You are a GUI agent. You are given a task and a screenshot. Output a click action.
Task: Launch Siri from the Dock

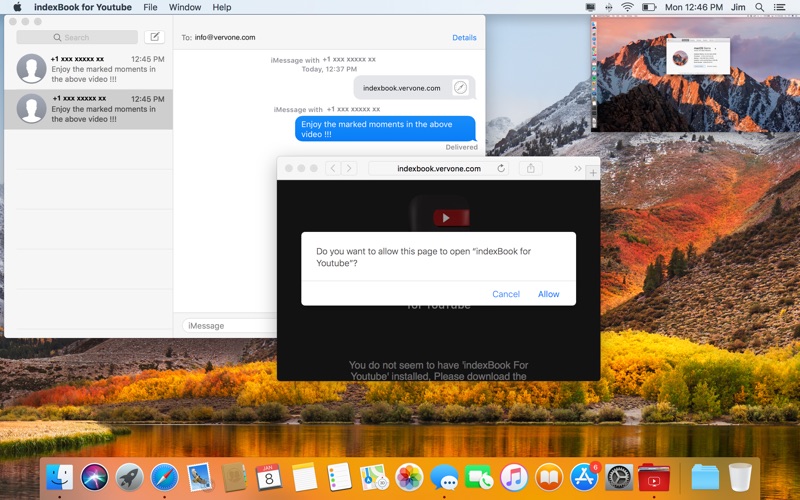pos(94,478)
